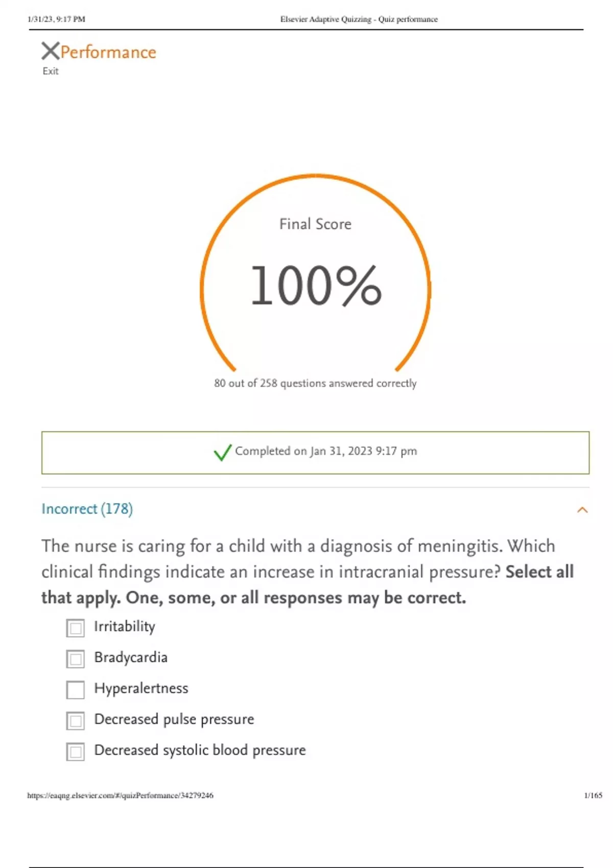This screenshot has height=868, width=613.
Task: Click the green completed checkmark icon
Action: [223, 452]
